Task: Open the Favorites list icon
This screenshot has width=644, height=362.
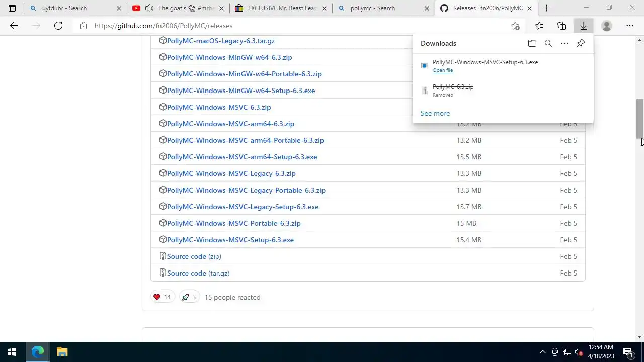Action: [539, 26]
